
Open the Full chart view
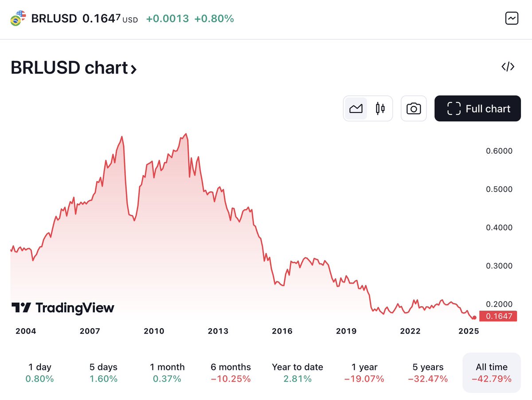coord(478,109)
